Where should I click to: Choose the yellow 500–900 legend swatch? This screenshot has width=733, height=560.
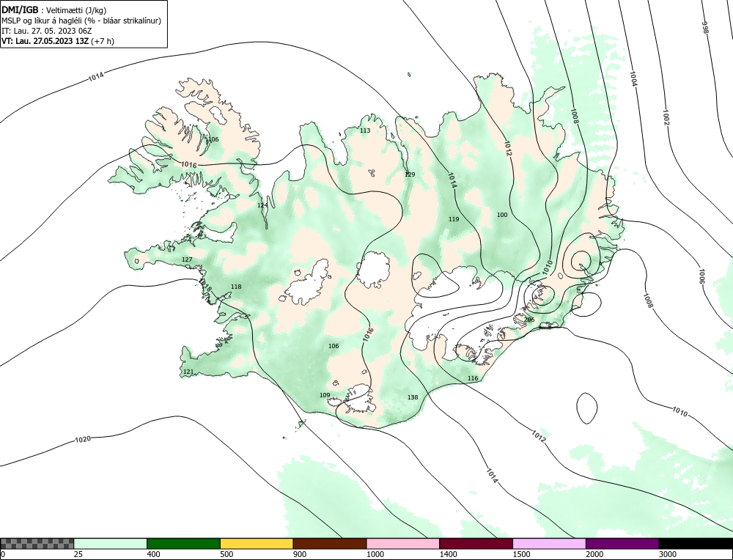(257, 543)
